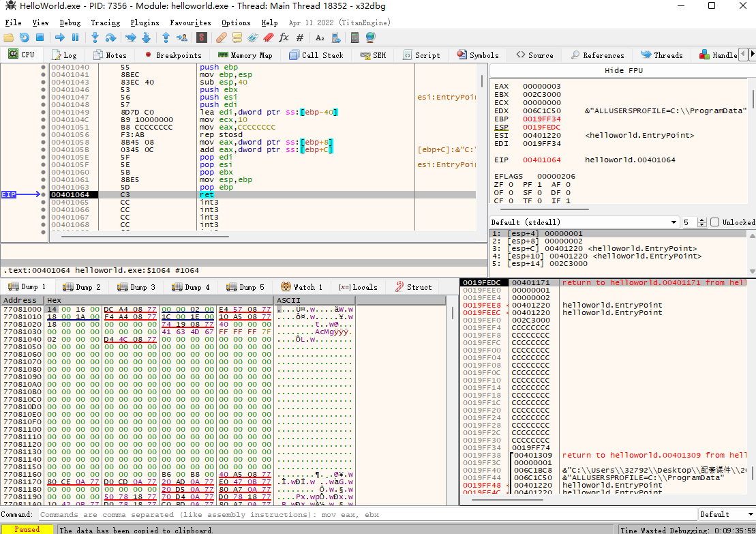
Task: Open the calculator icon in the toolbar
Action: (x=355, y=38)
